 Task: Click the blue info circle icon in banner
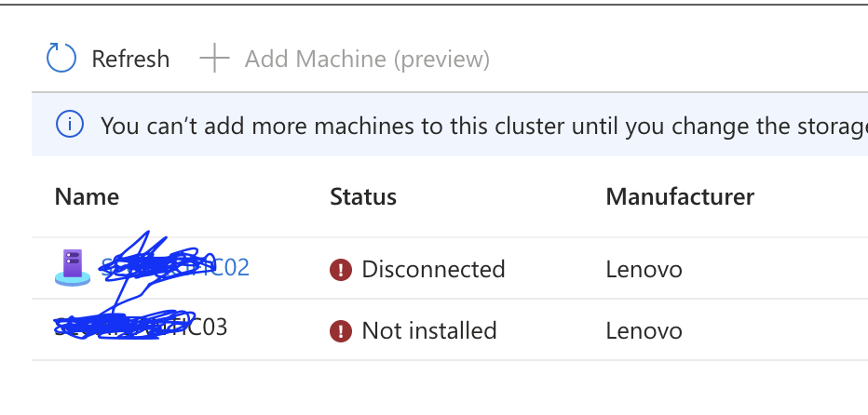[70, 125]
